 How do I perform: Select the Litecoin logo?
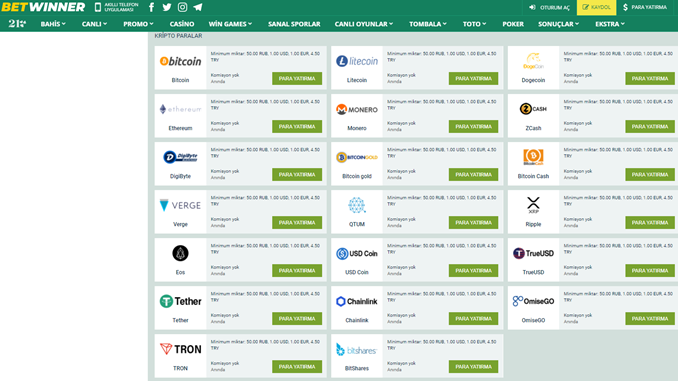click(x=357, y=61)
